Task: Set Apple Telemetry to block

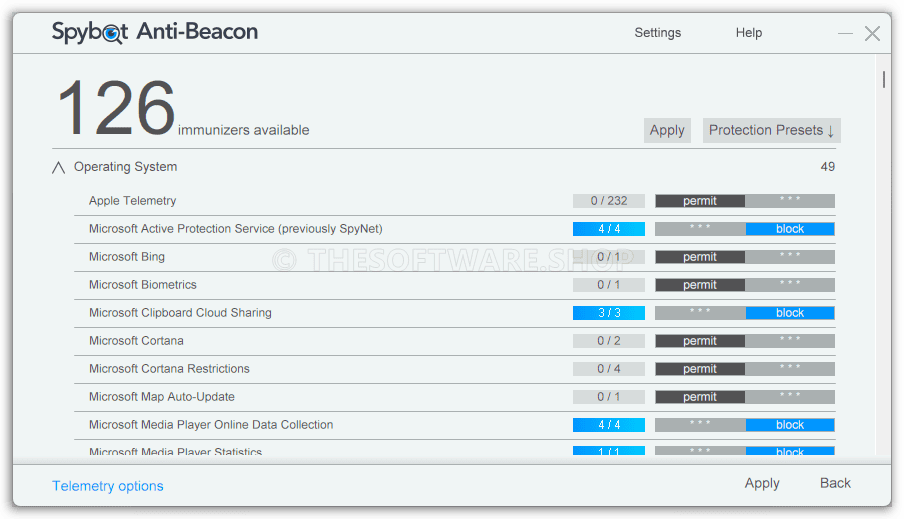Action: tap(790, 201)
